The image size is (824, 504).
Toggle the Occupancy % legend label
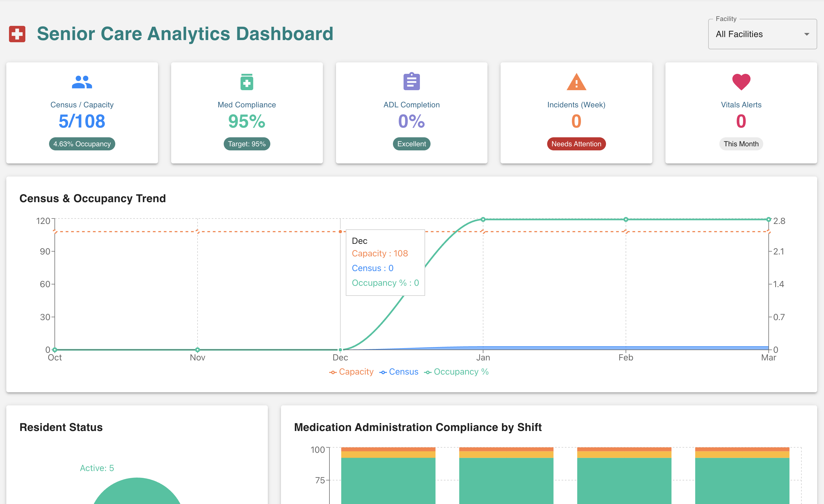461,372
